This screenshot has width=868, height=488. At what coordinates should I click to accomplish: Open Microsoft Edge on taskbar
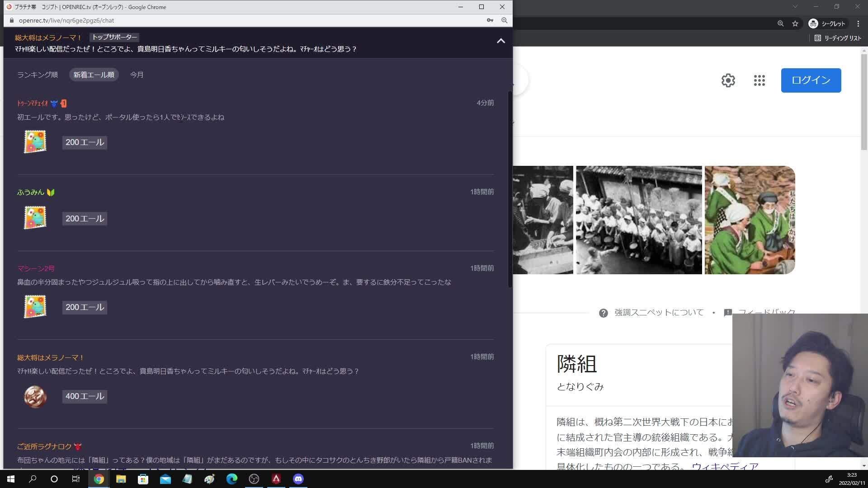tap(232, 479)
